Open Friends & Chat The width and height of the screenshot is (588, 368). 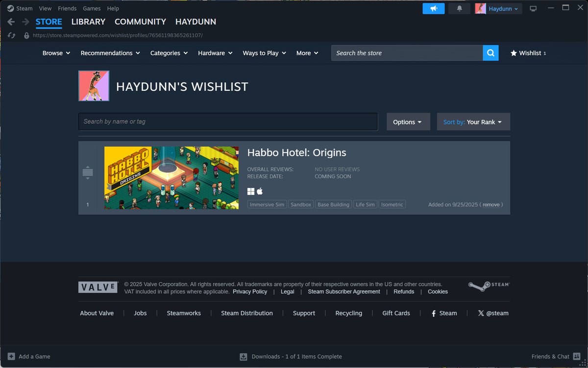point(556,357)
